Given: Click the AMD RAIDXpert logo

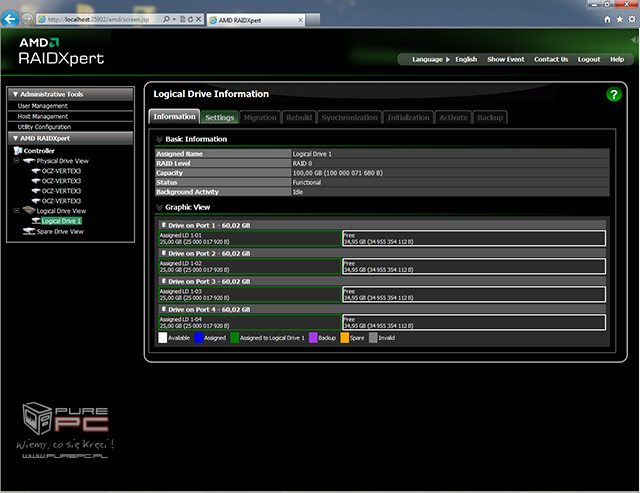Looking at the screenshot, I should tap(61, 51).
